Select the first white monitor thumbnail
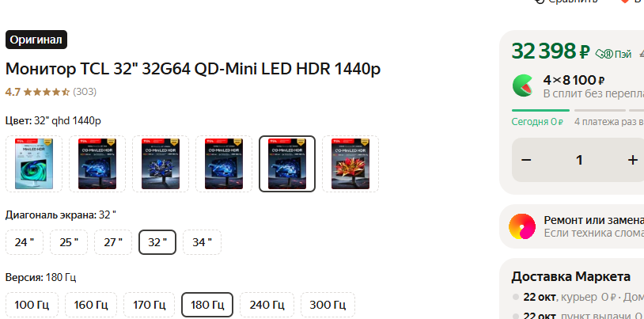This screenshot has height=319, width=644. 34,164
